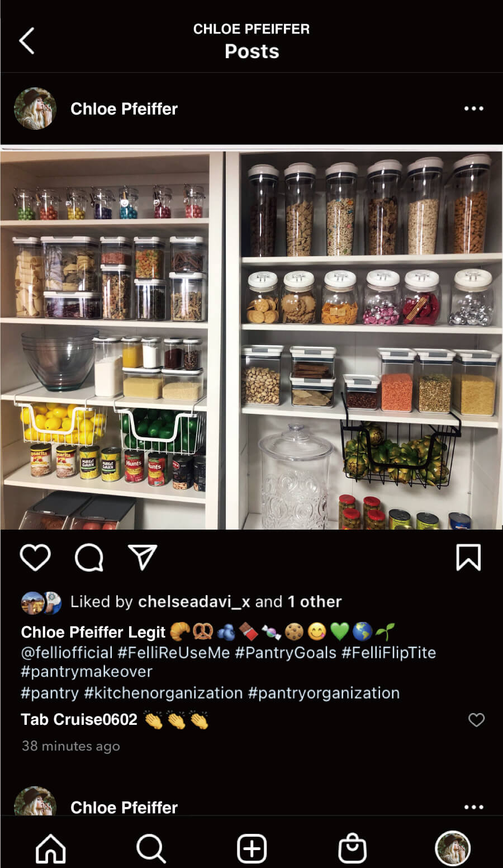Screen dimensions: 503x868
Task: Open the #kitchenorganization hashtag
Action: tap(163, 693)
